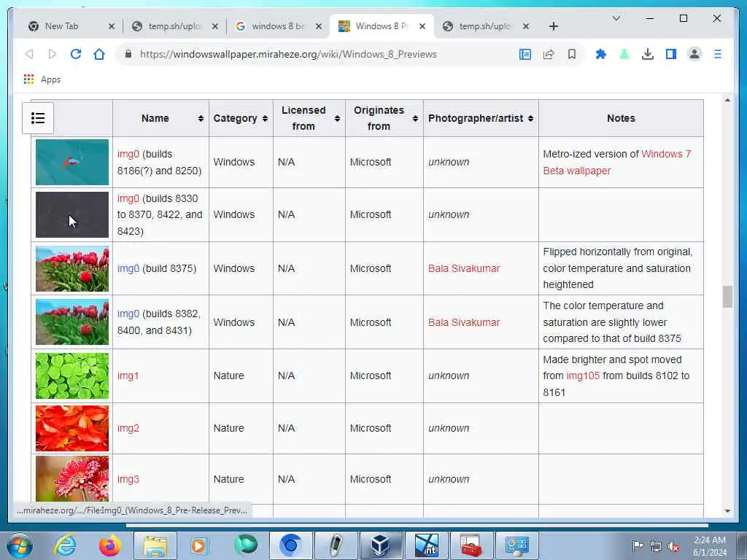Launch Internet Explorer from the taskbar
This screenshot has height=560, width=747.
click(x=65, y=545)
